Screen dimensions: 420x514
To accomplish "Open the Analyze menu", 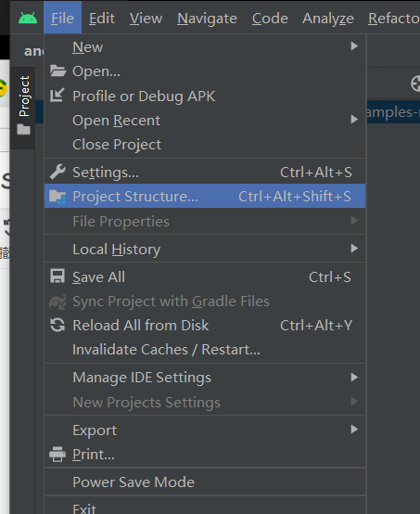I will point(328,19).
